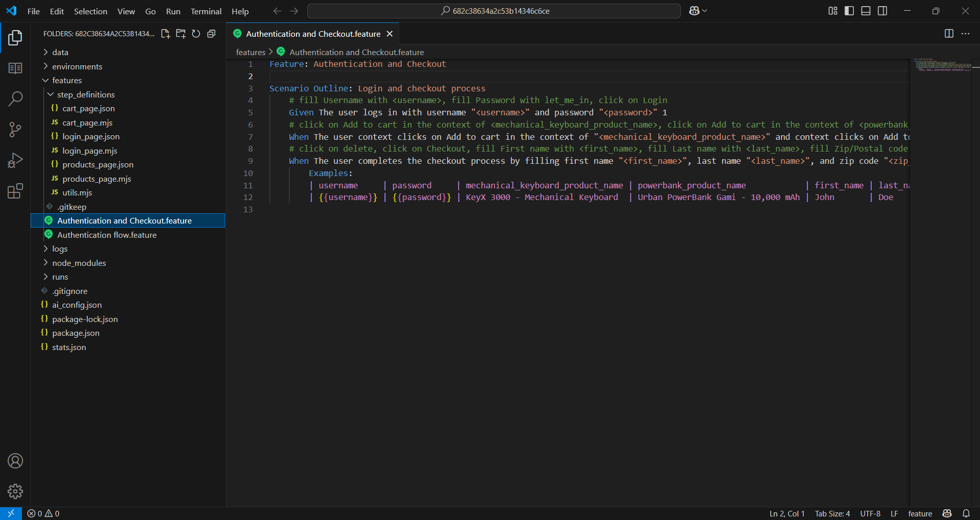Open the Terminal menu
This screenshot has width=980, height=520.
click(206, 11)
